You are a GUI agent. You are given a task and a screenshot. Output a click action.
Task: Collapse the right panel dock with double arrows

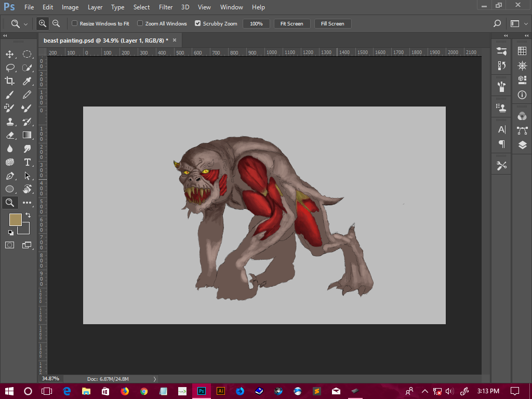tap(505, 35)
